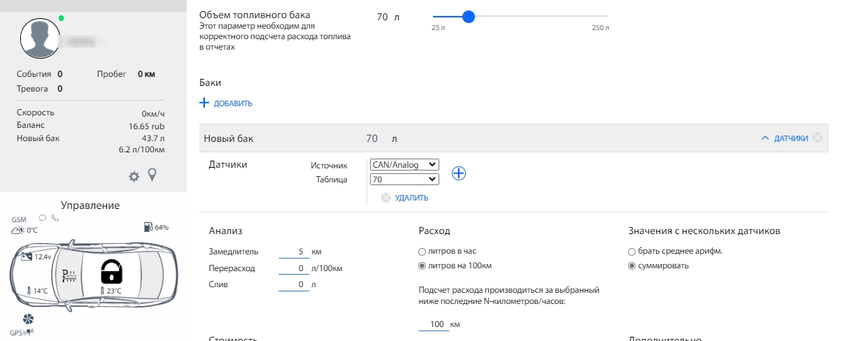This screenshot has height=341, width=868.
Task: Select the 'литров на 100км' radio option
Action: (x=422, y=266)
